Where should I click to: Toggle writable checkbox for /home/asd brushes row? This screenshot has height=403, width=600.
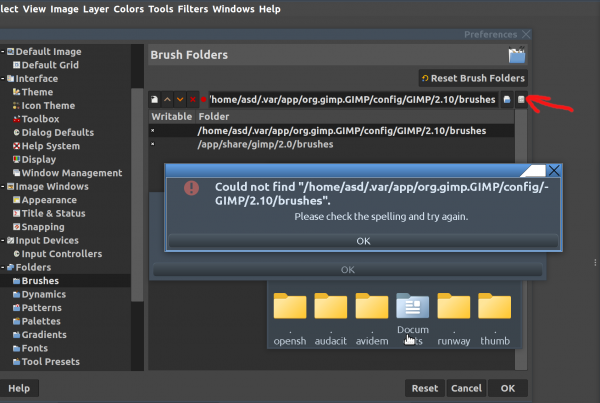153,131
